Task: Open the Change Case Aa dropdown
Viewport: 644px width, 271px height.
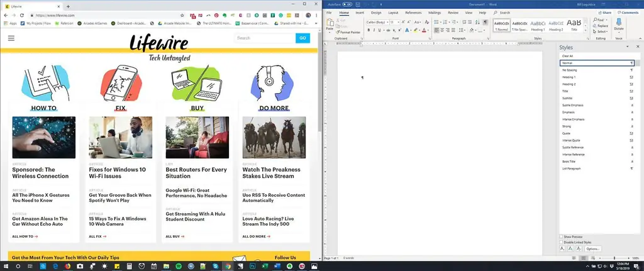Action: coord(418,22)
